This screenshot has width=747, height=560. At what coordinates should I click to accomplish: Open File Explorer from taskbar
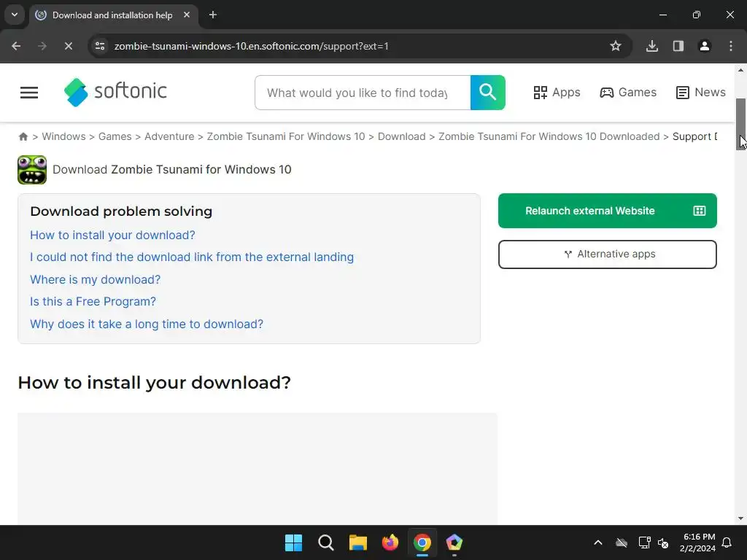click(x=357, y=542)
